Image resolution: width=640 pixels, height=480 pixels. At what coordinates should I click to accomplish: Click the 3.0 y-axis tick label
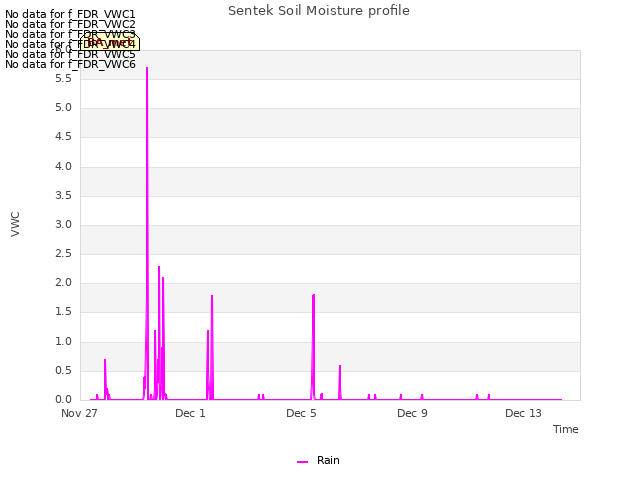point(63,224)
